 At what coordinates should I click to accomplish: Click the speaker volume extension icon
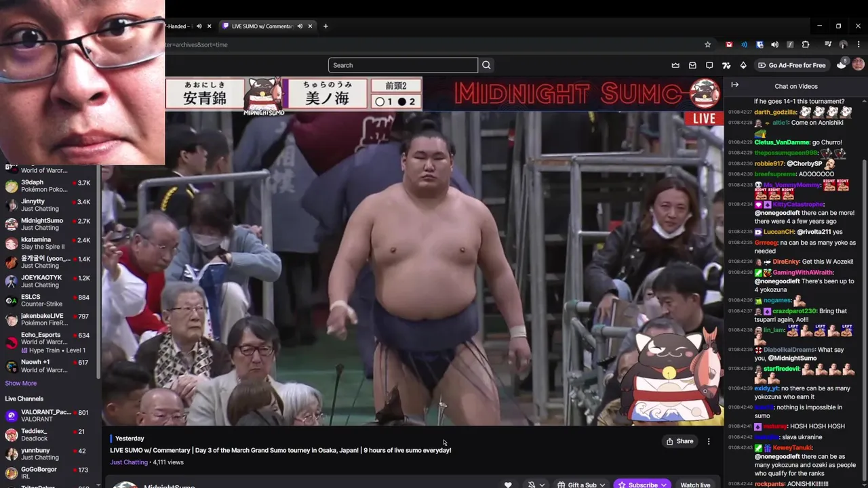point(774,45)
